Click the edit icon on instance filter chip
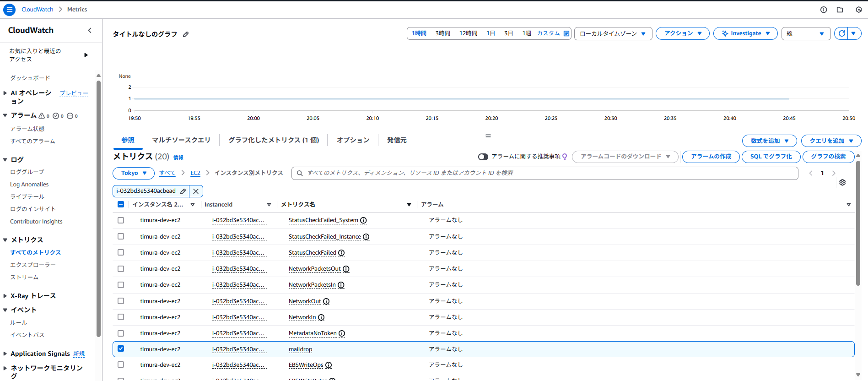868x381 pixels. coord(183,191)
